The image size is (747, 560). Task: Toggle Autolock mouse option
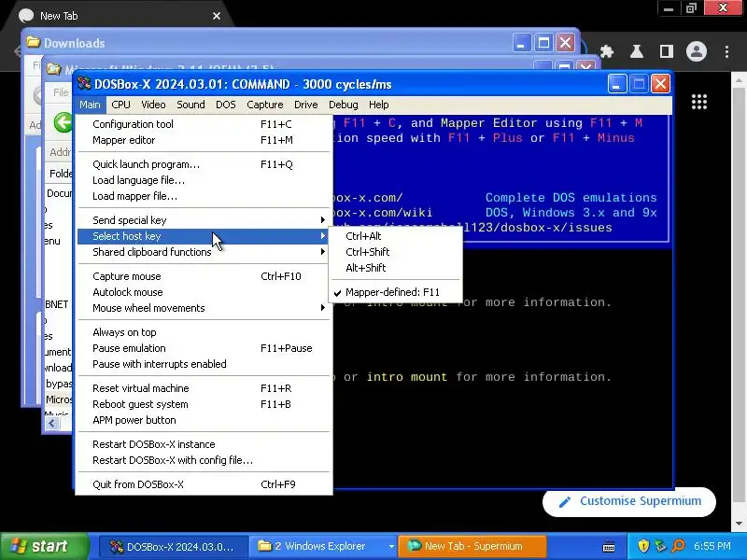point(204,292)
